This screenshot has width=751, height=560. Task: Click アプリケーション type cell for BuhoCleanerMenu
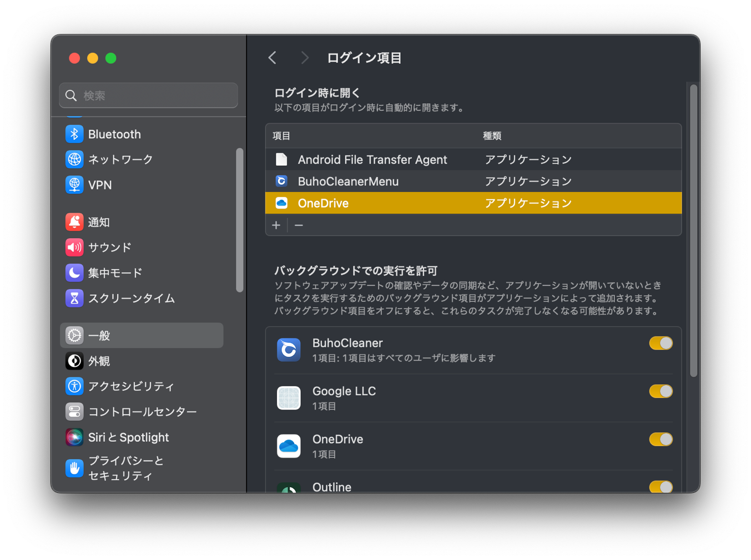528,181
